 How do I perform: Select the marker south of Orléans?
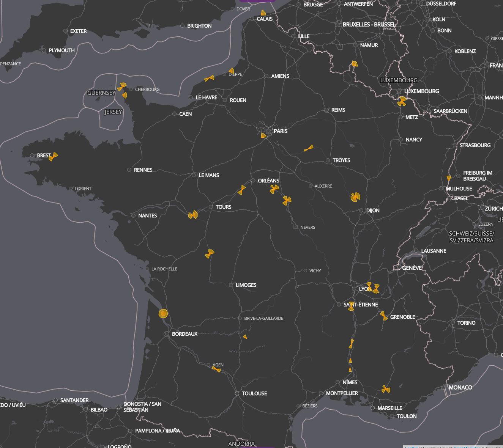274,189
